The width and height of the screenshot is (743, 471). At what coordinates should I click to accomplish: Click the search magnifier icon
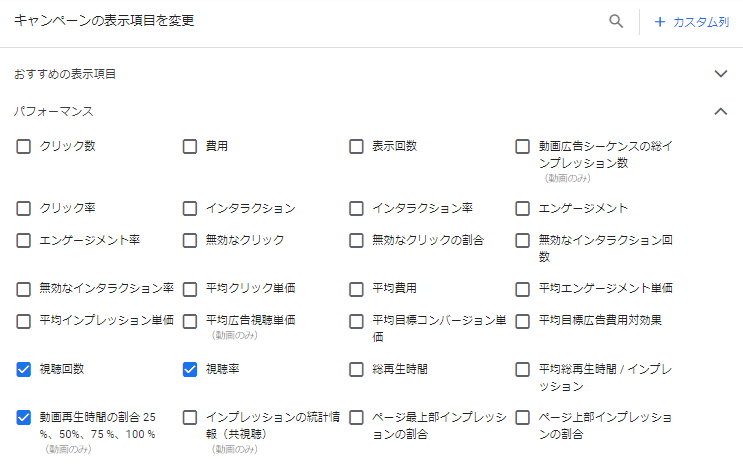617,21
